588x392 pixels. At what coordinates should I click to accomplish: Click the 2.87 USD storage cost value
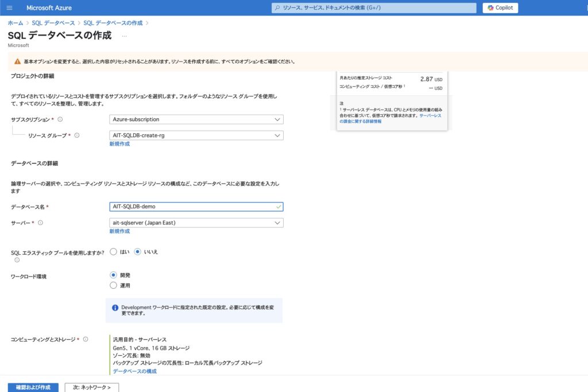coord(431,79)
